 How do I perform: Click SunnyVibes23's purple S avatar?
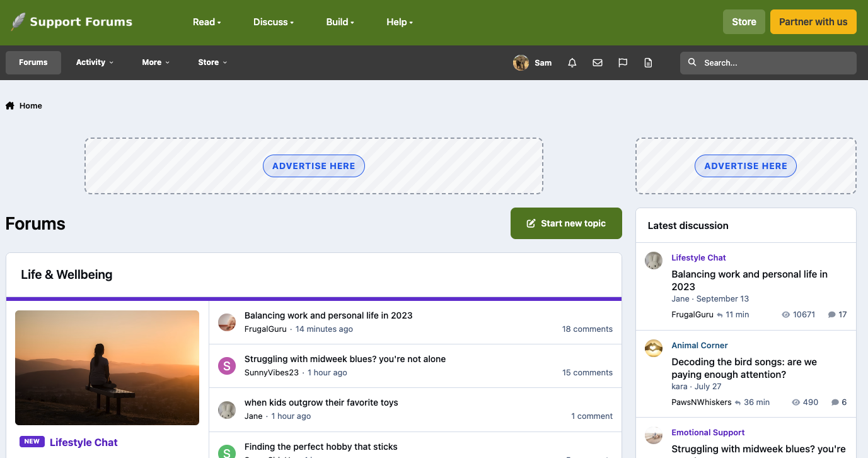[x=226, y=366]
